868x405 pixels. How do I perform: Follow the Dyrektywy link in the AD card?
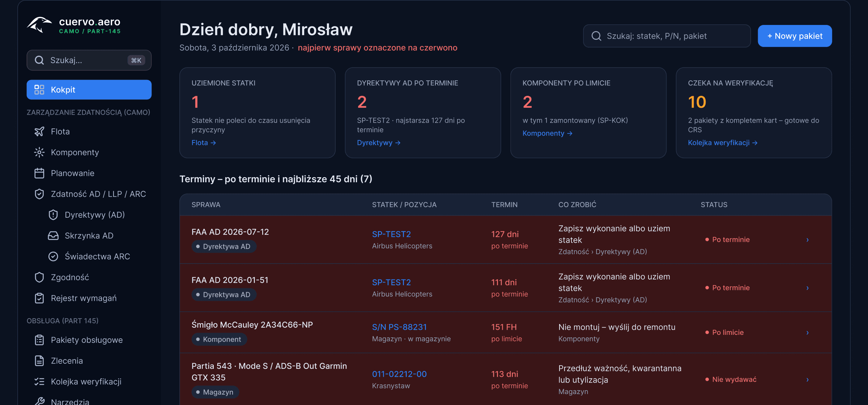point(379,143)
